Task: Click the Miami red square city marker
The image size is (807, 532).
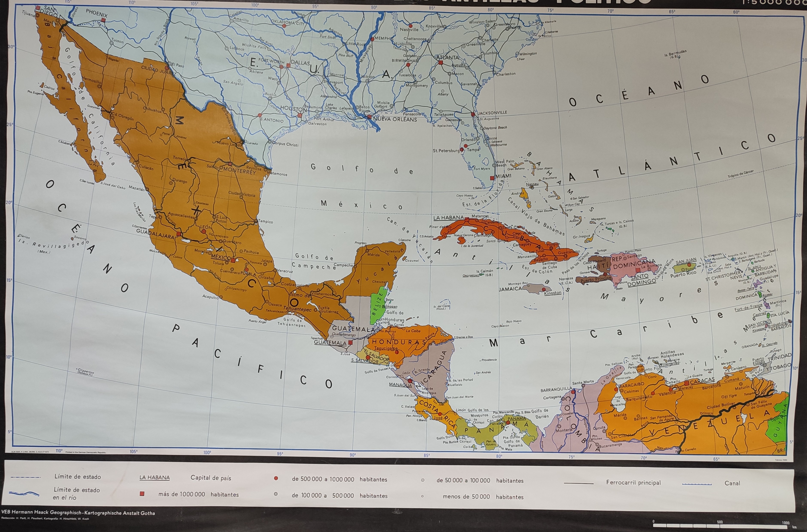Action: tap(492, 178)
